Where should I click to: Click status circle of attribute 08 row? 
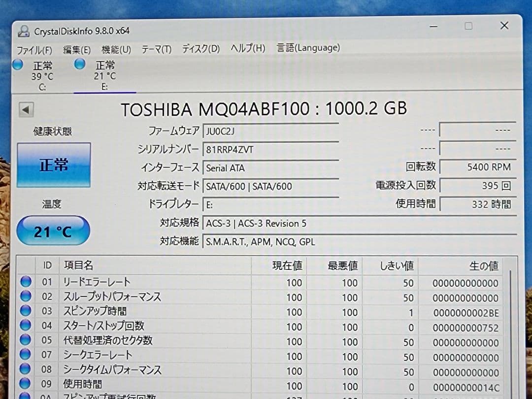coord(25,369)
